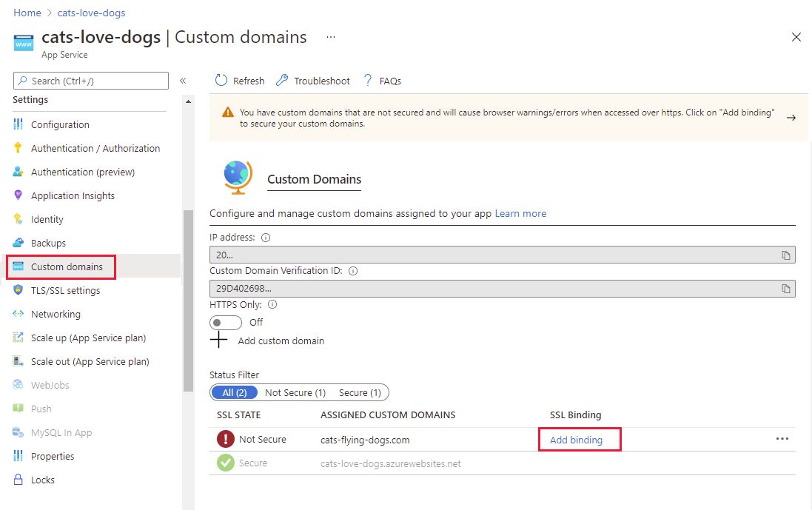Click the Custom Domain Verification ID field
812x510 pixels.
pyautogui.click(x=503, y=289)
